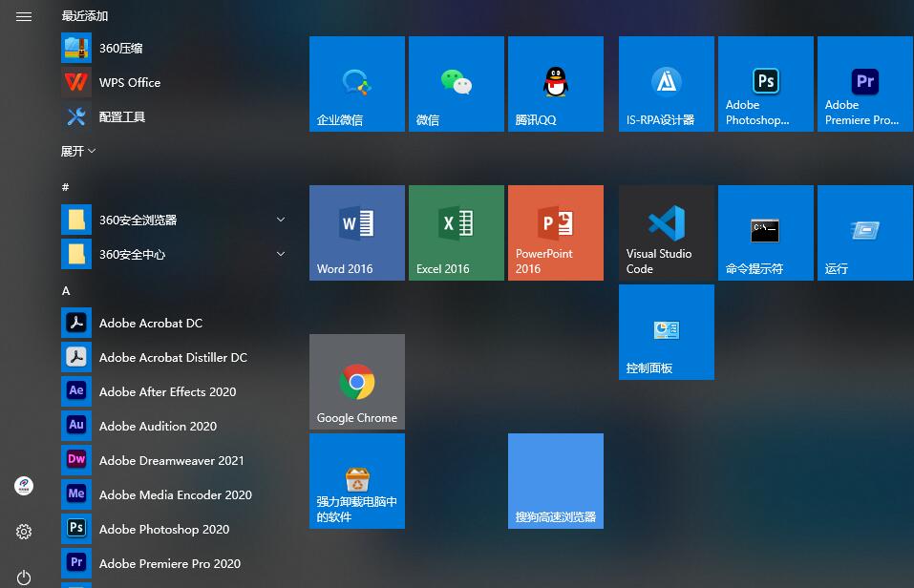Open the 微信 tile
The width and height of the screenshot is (914, 588).
[457, 84]
